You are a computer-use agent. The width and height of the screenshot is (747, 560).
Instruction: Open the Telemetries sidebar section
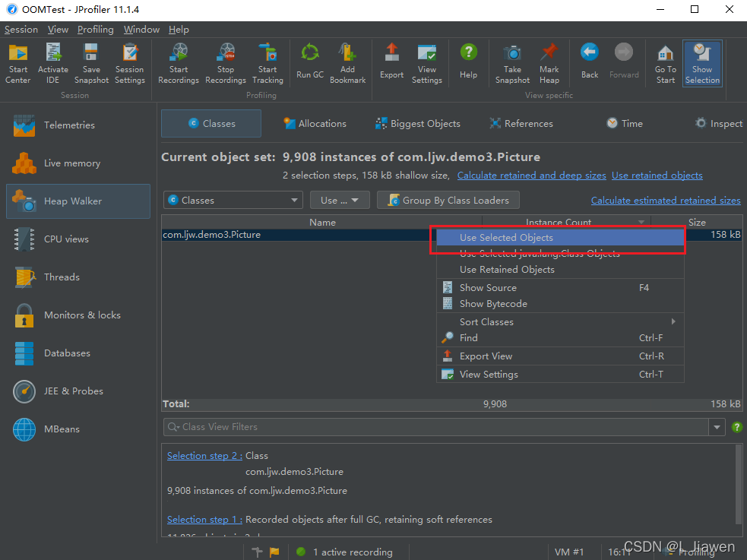tap(78, 125)
